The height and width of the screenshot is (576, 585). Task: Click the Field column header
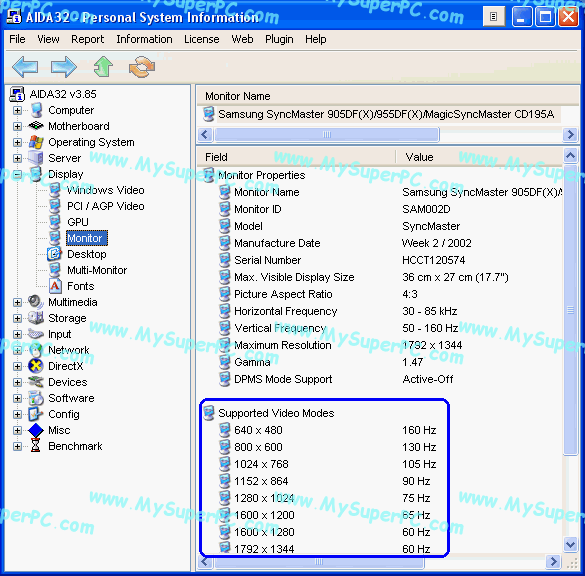296,157
